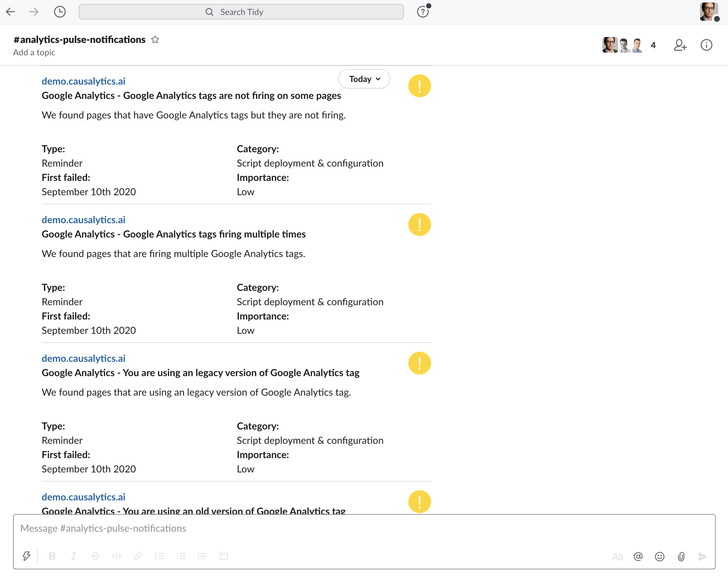Open user profile avatar at top right
Image resolution: width=728 pixels, height=585 pixels.
pos(708,12)
